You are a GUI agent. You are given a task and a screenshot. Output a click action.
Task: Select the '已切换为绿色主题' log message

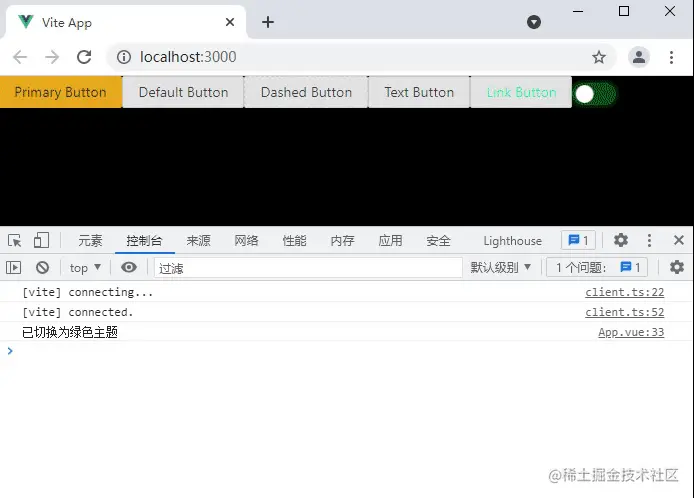(x=70, y=332)
